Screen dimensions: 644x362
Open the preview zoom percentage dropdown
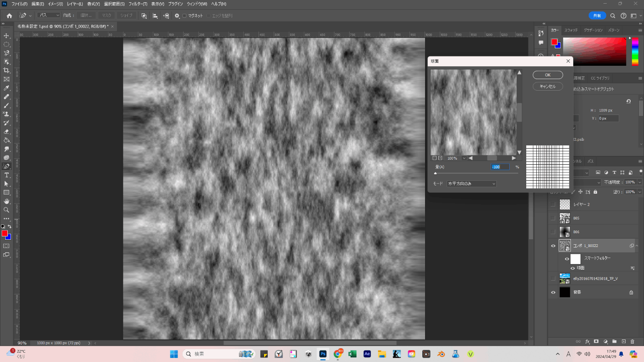coord(464,158)
